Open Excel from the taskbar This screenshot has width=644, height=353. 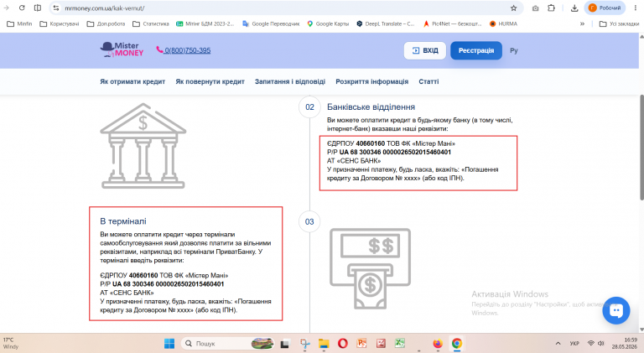point(400,344)
